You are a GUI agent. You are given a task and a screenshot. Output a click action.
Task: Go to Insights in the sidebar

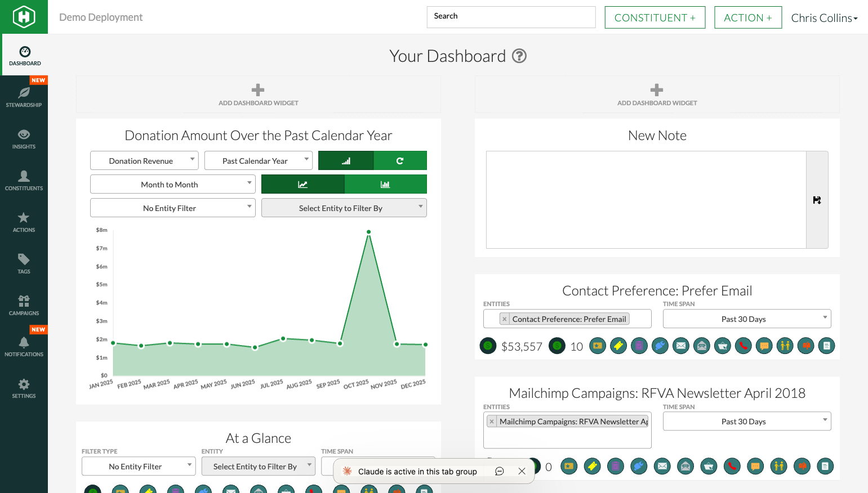[x=24, y=138]
